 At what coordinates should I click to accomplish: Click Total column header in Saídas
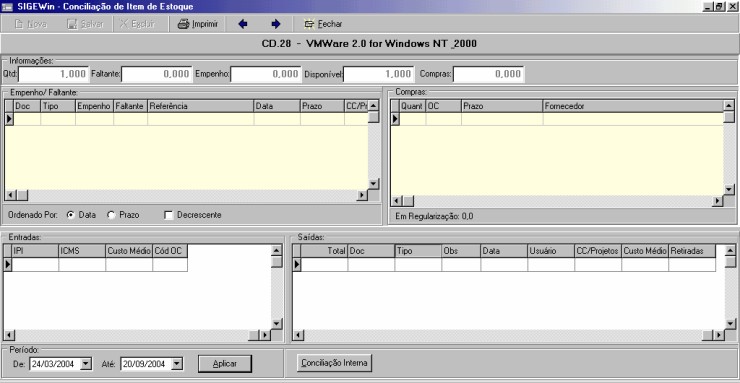pos(324,251)
